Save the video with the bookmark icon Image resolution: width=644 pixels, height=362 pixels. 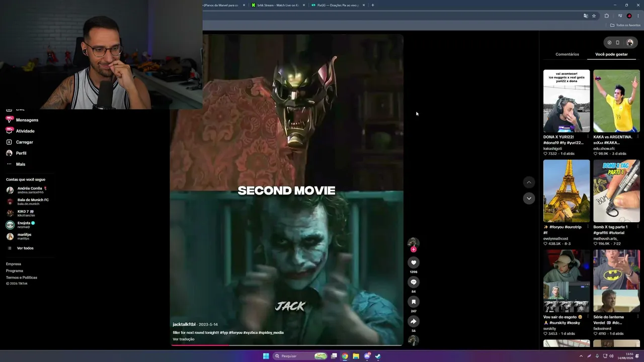[414, 302]
